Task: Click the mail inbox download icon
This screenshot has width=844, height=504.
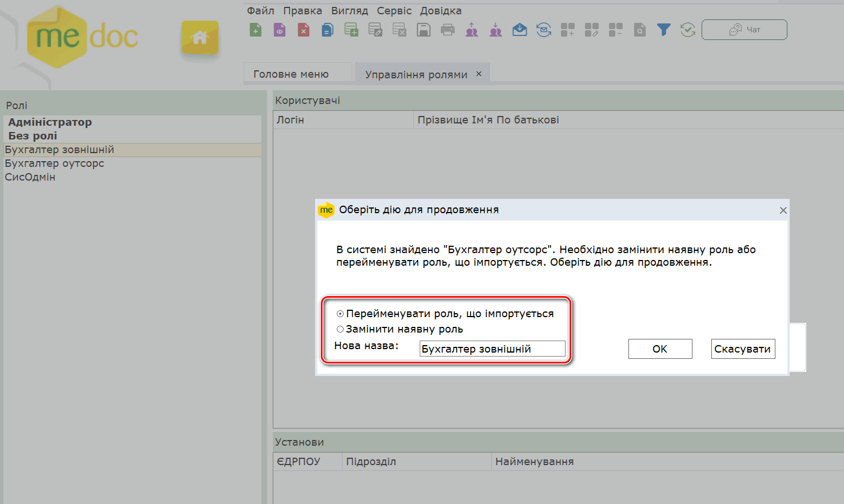Action: (x=520, y=30)
